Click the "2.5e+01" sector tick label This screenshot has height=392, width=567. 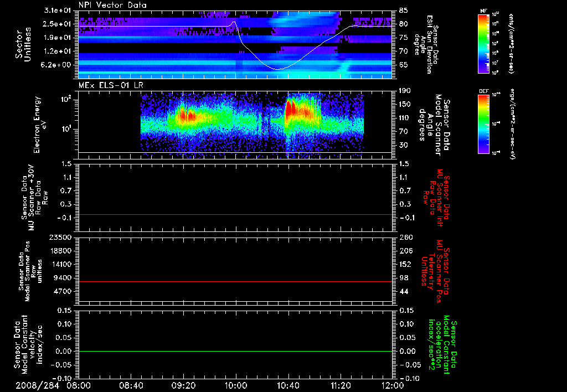click(x=58, y=24)
